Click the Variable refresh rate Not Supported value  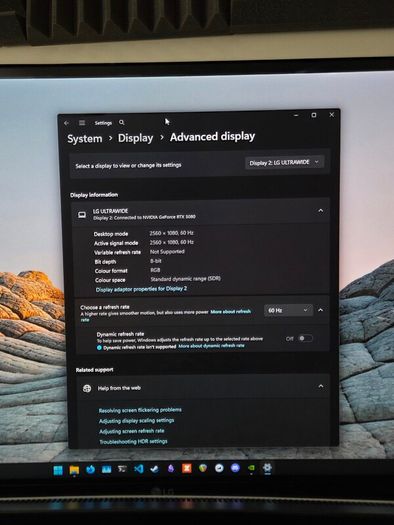167,251
